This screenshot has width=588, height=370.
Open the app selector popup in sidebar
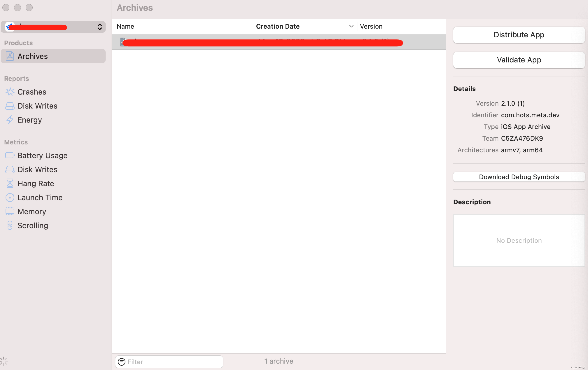[53, 27]
